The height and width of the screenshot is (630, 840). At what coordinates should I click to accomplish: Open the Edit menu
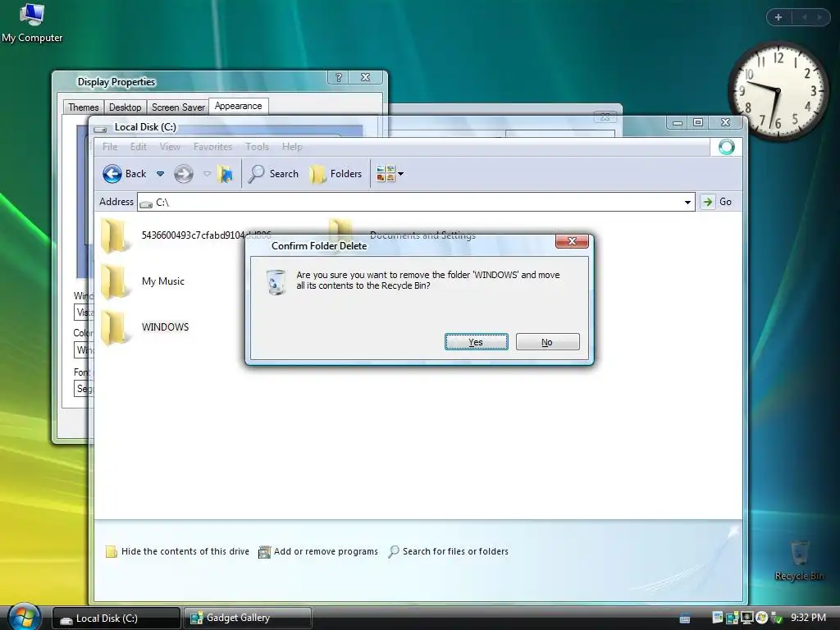point(138,146)
